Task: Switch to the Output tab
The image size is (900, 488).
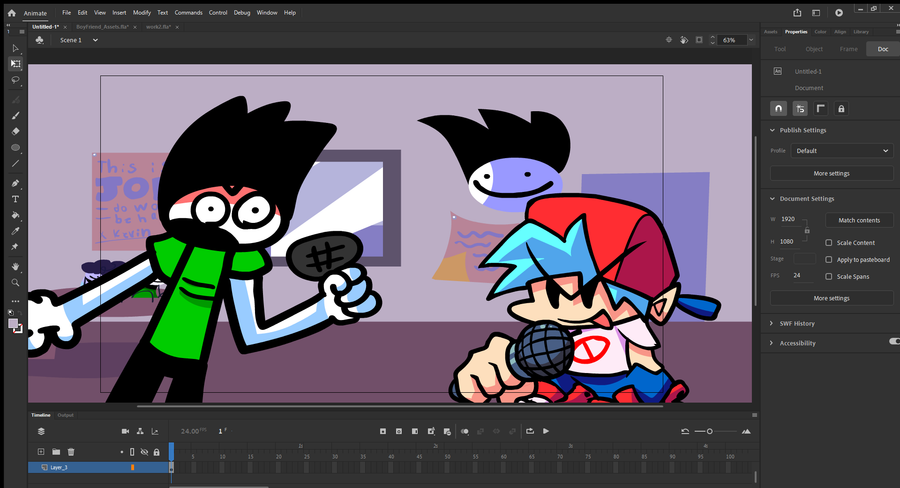Action: (65, 415)
